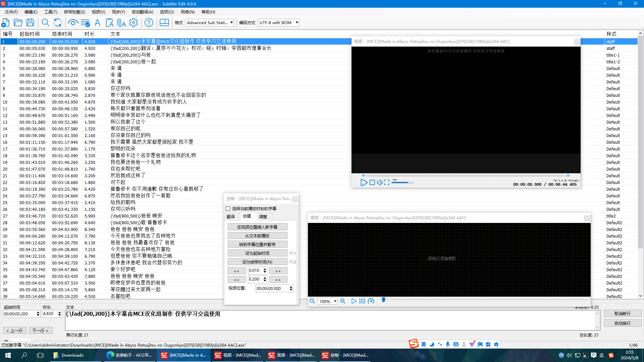Toggle the layout panel icon
644x362 pixels.
coord(164,22)
